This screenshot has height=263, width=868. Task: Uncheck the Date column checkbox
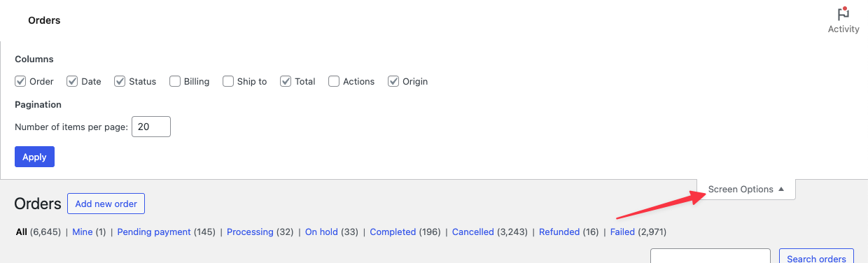tap(72, 81)
